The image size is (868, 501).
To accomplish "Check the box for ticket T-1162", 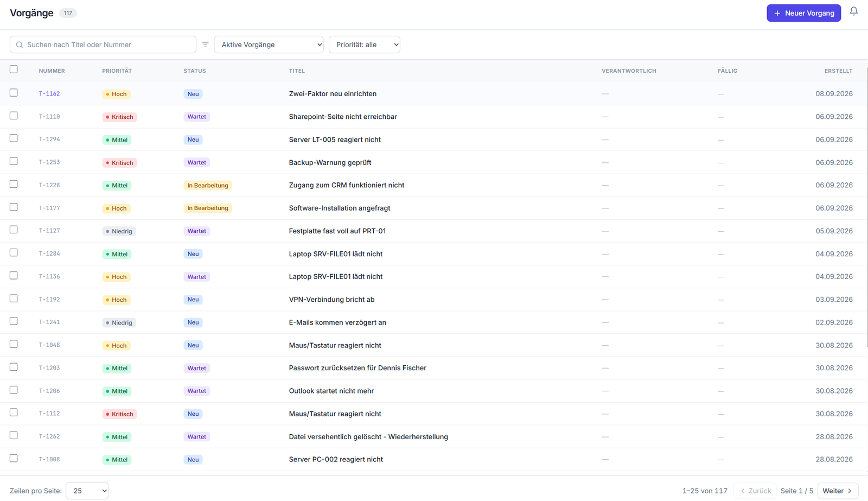I will pos(14,93).
